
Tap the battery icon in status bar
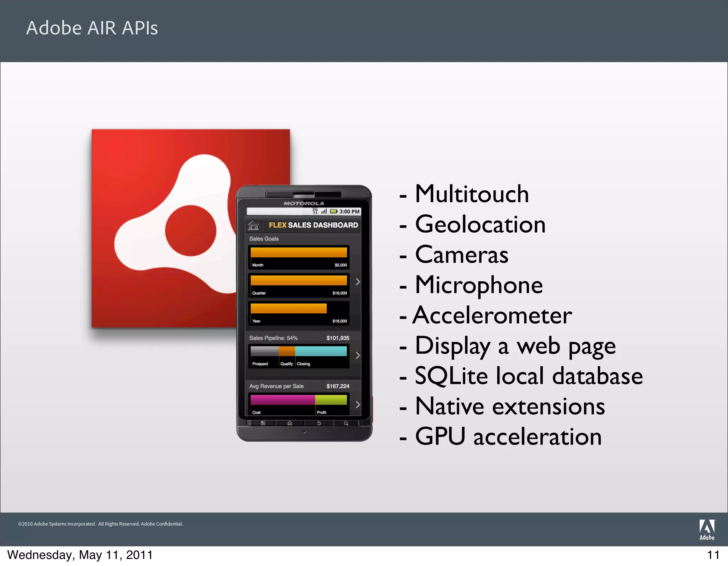coord(334,211)
